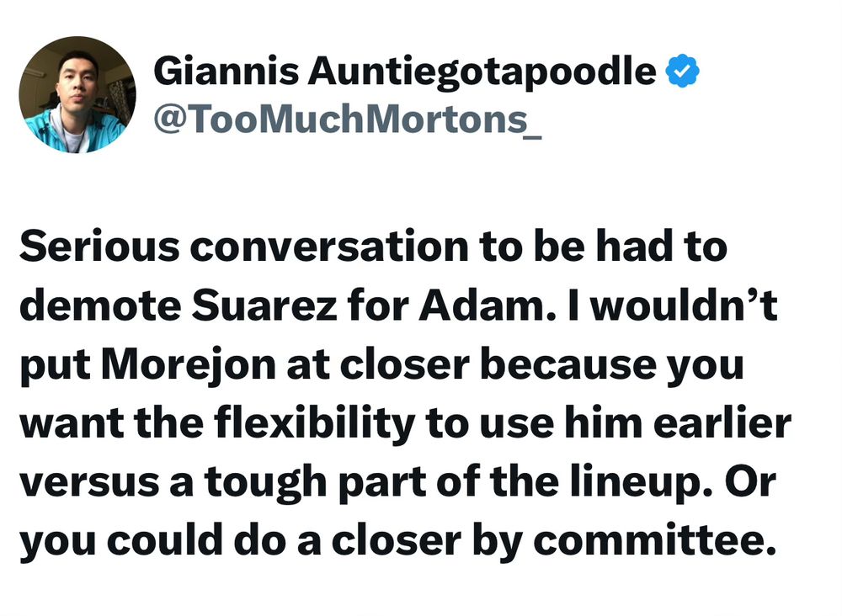Click the word "earlier" in the tweet
This screenshot has width=842, height=616.
pos(722,423)
